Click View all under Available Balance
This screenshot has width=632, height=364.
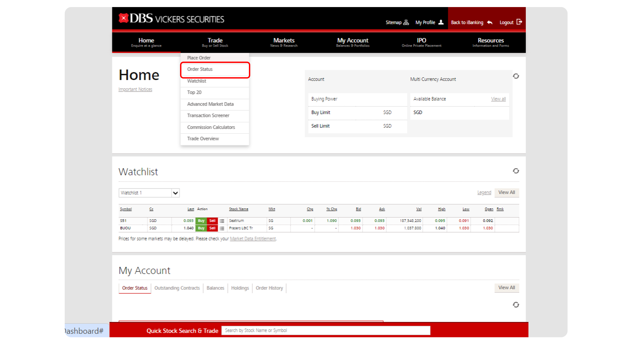pyautogui.click(x=498, y=99)
